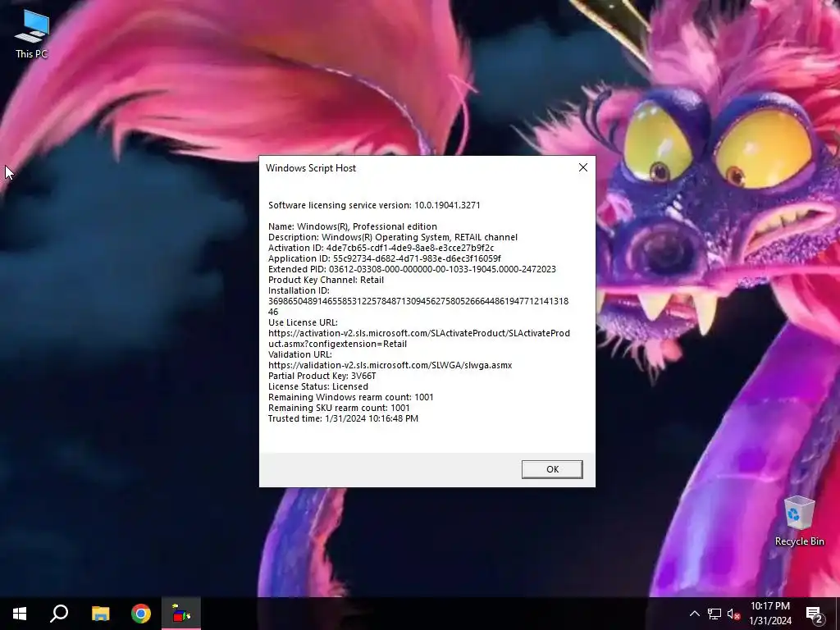Show hidden system tray icons
Viewport: 840px width, 630px height.
pos(694,614)
